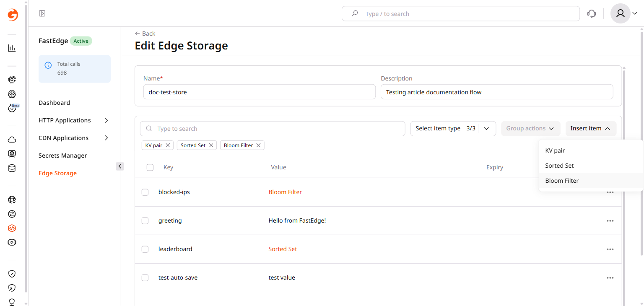Choose Bloom Filter from Insert item menu
This screenshot has height=306, width=644.
click(591, 181)
